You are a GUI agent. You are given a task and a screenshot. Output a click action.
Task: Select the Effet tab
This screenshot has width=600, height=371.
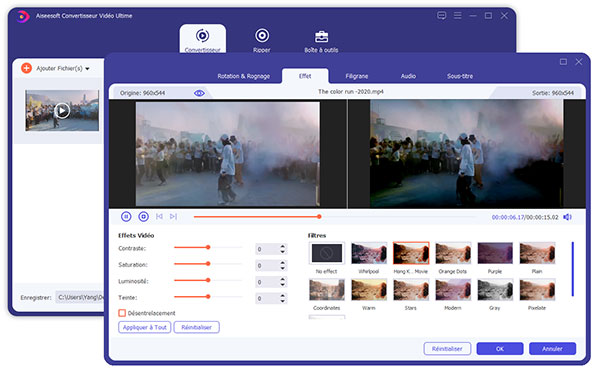coord(305,76)
